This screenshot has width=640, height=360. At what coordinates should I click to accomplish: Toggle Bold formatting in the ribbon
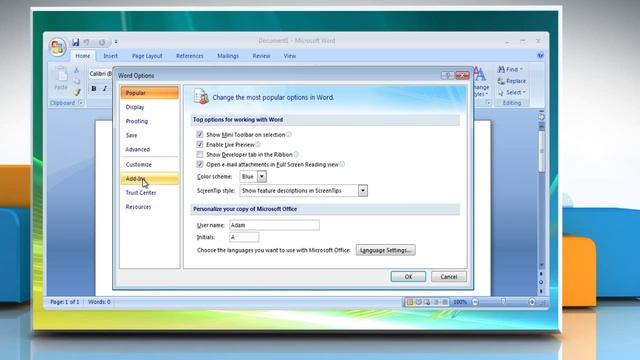[94, 89]
